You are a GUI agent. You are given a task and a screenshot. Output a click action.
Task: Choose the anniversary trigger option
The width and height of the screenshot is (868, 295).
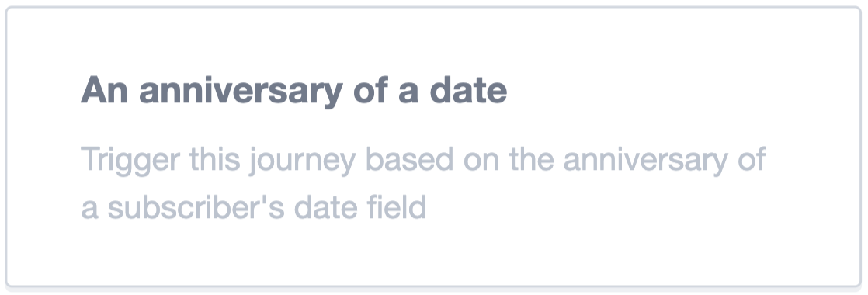pos(433,147)
